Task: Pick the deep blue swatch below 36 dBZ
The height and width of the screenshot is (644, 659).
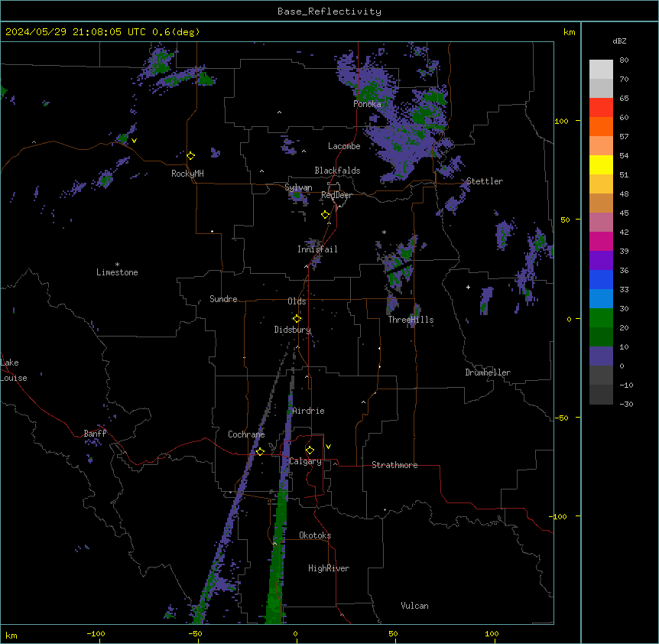Action: pyautogui.click(x=601, y=279)
